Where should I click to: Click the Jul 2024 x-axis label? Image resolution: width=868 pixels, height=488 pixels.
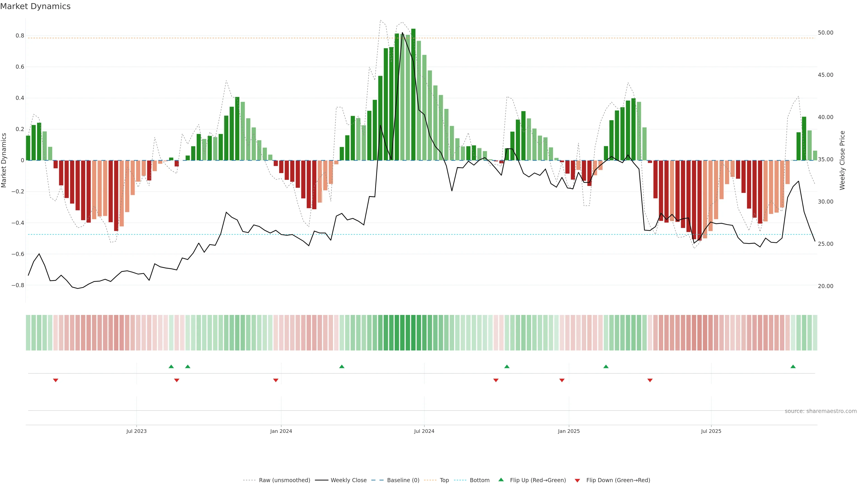(x=424, y=431)
